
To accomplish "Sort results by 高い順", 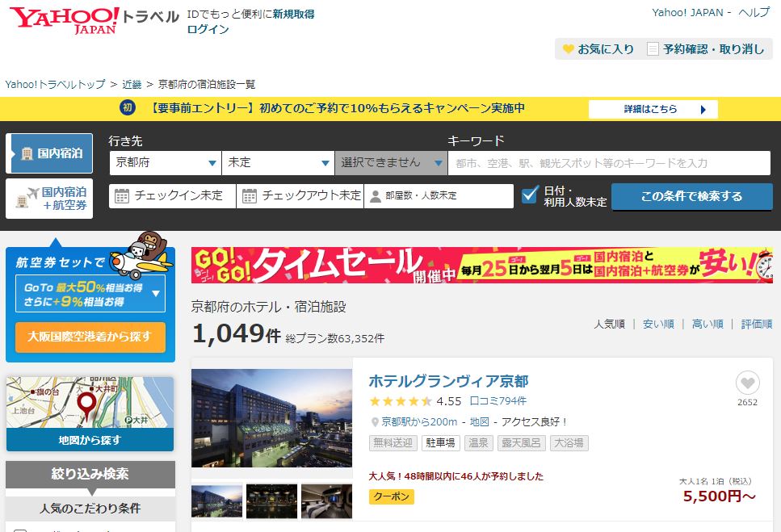I will click(708, 324).
